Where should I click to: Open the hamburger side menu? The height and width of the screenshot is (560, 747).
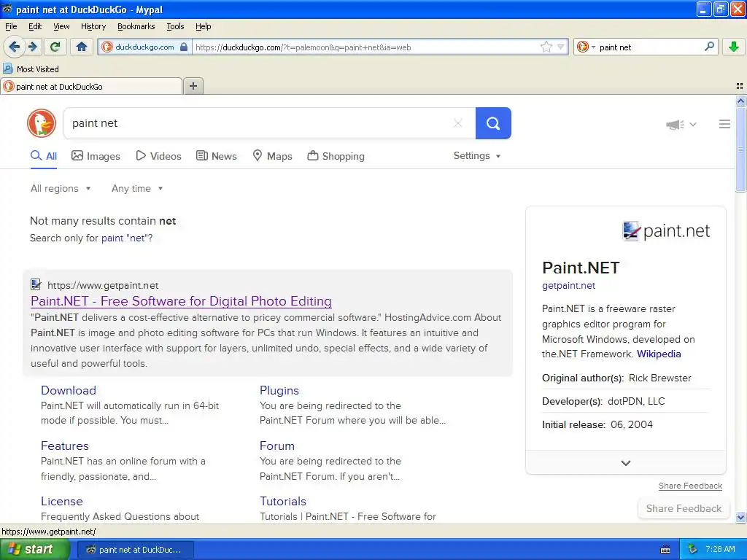pyautogui.click(x=724, y=124)
